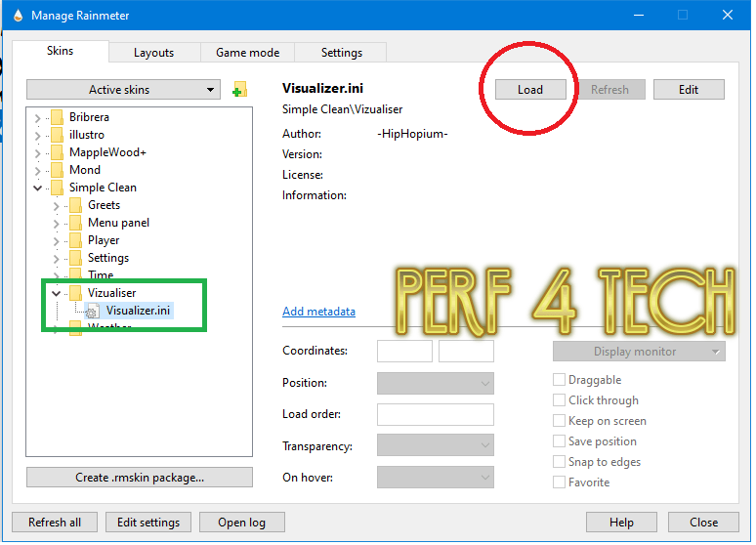Select the Player folder icon
Image resolution: width=756 pixels, height=545 pixels.
[x=75, y=240]
